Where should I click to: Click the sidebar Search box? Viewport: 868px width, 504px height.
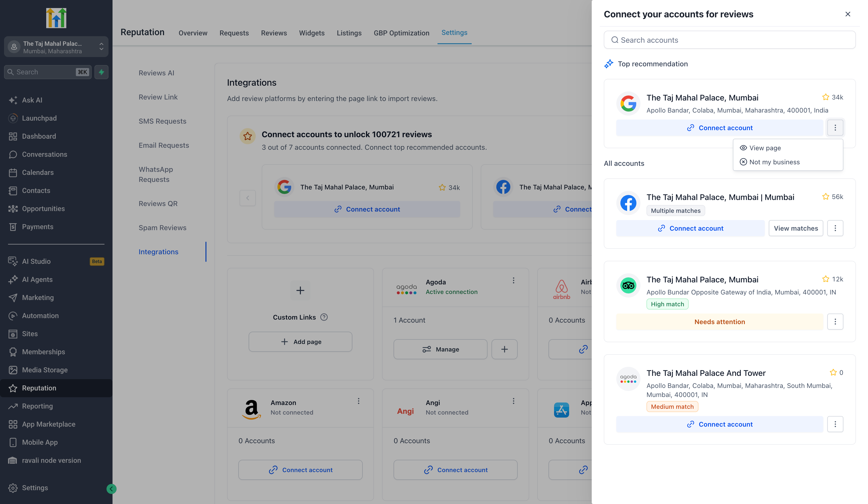(48, 72)
